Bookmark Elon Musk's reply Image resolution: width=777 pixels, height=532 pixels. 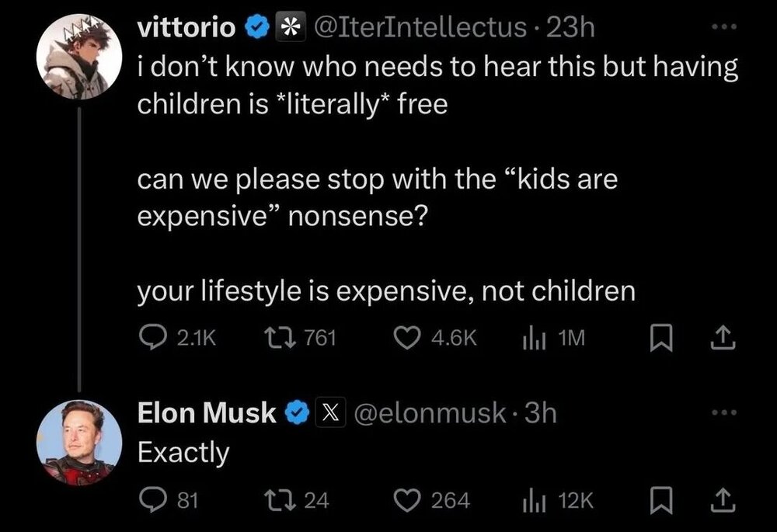(x=658, y=501)
